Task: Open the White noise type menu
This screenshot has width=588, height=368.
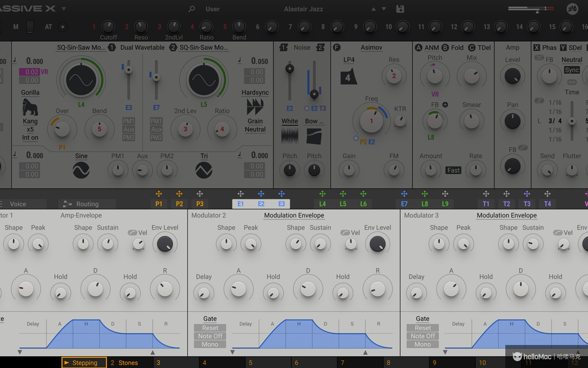Action: (290, 121)
